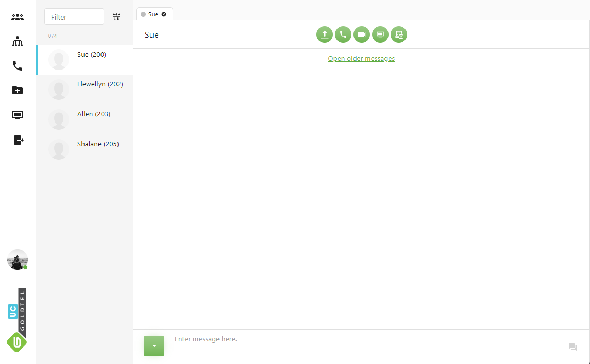Click the logout door icon in sidebar
This screenshot has height=364, width=590.
pos(19,140)
